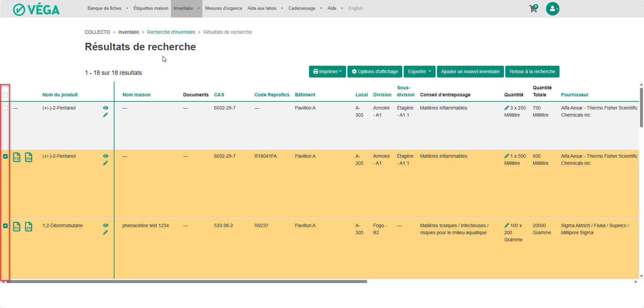Toggle the select-all checkbox in table header

click(5, 95)
